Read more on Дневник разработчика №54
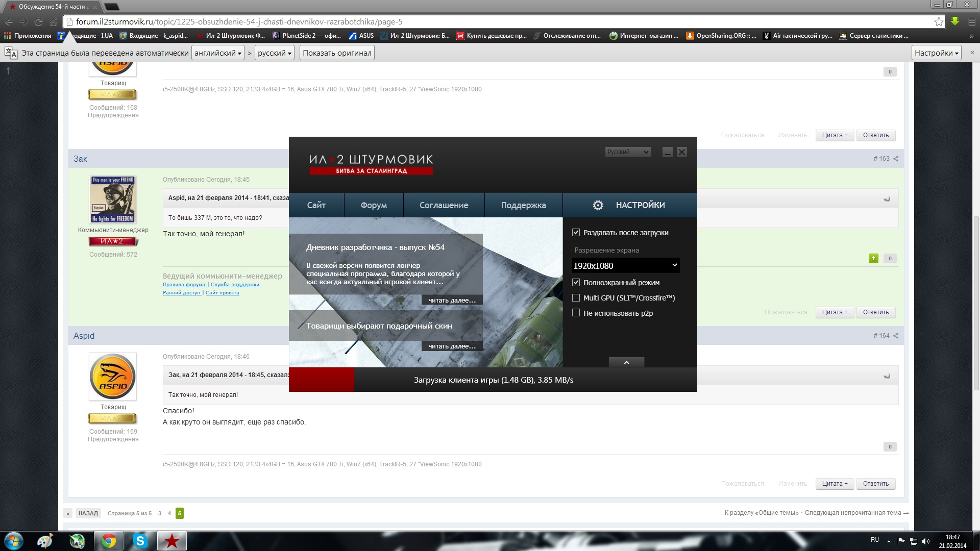This screenshot has width=980, height=551. (x=452, y=300)
